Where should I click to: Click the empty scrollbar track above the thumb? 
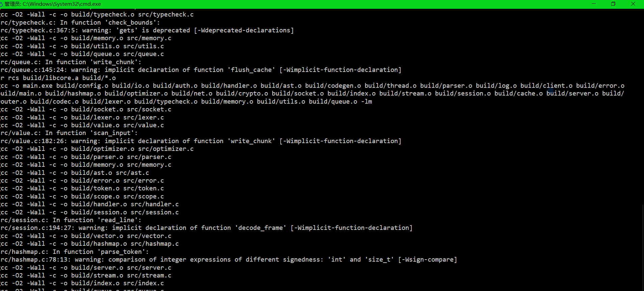click(x=642, y=106)
